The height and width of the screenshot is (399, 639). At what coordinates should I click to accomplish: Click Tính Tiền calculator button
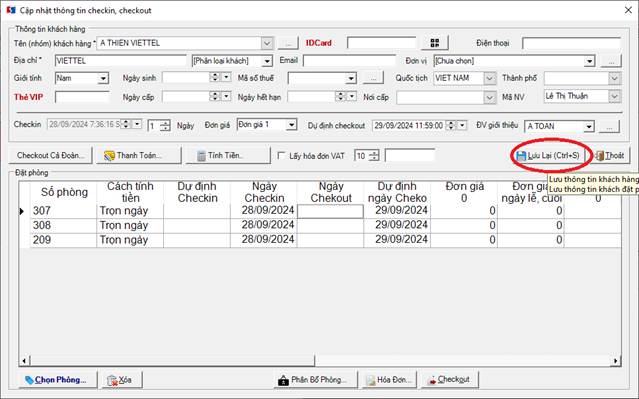(x=228, y=155)
